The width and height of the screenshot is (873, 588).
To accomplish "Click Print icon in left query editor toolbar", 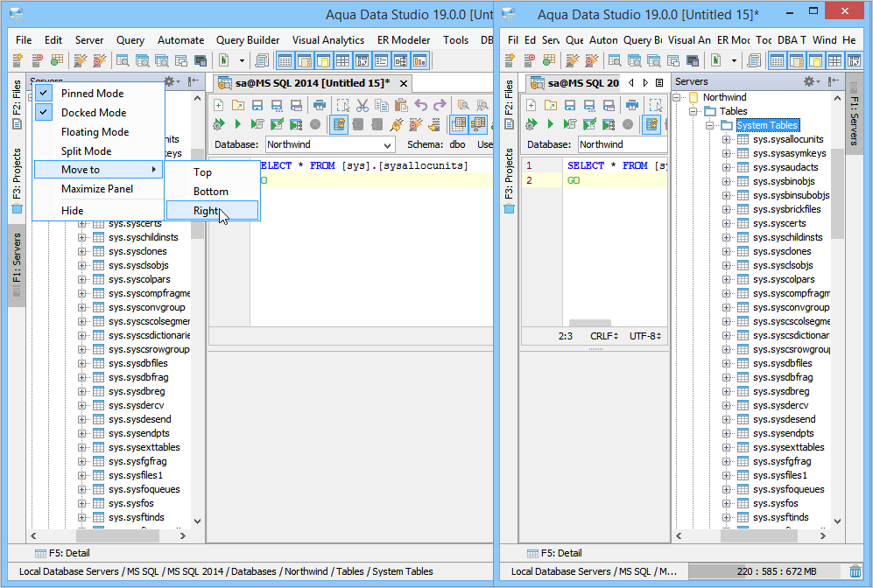I will coord(319,105).
